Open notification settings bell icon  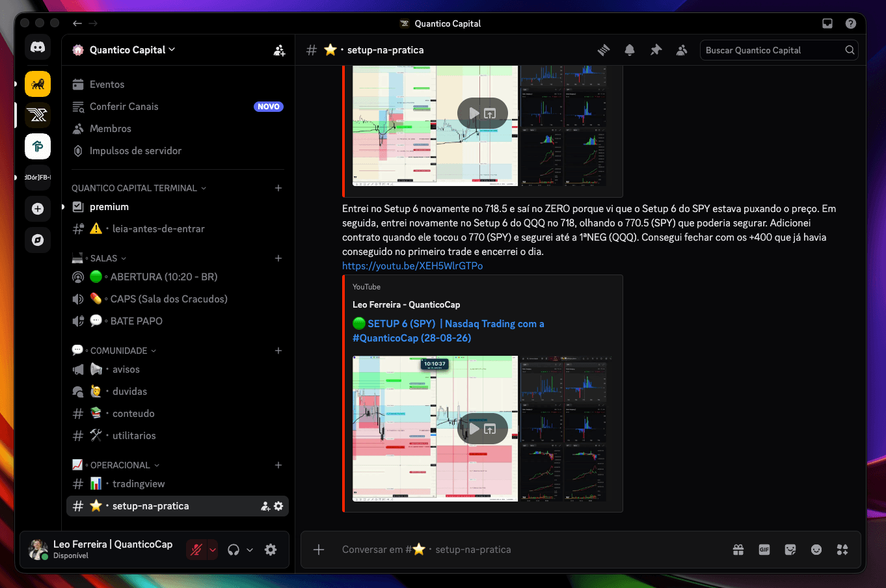pos(630,50)
